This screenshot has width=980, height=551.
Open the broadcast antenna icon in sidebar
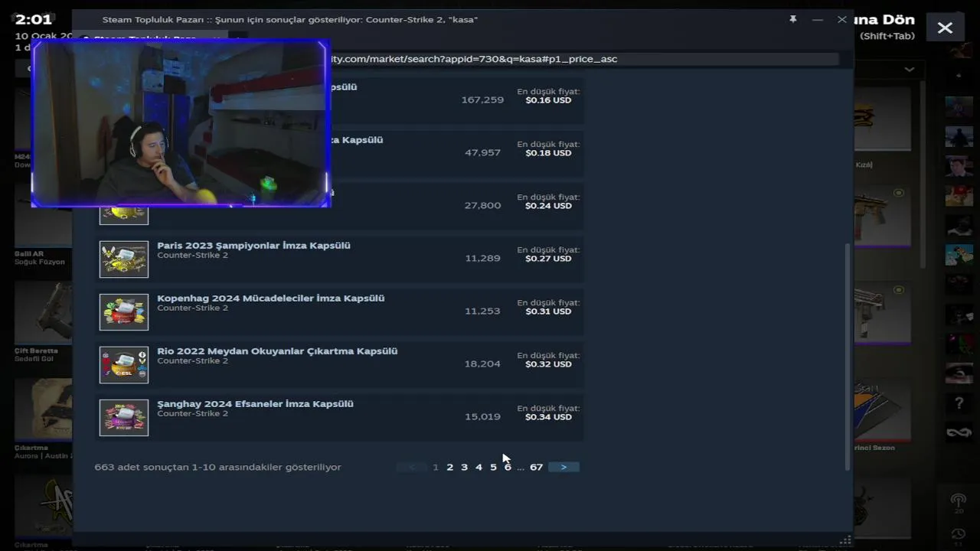click(959, 500)
